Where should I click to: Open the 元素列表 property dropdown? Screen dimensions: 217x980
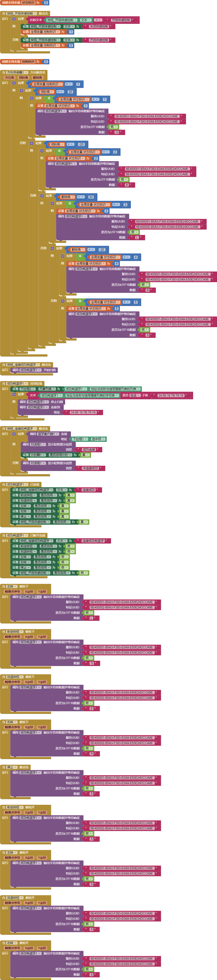click(47, 389)
